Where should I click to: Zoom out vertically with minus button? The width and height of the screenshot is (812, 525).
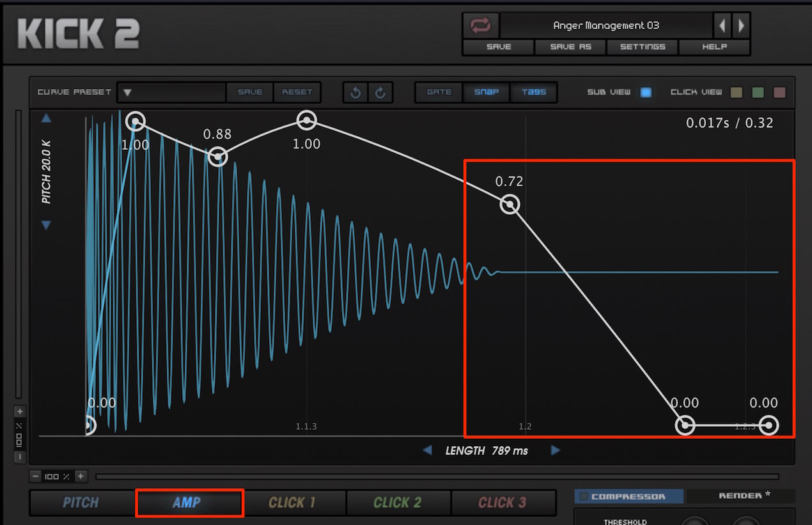19,457
